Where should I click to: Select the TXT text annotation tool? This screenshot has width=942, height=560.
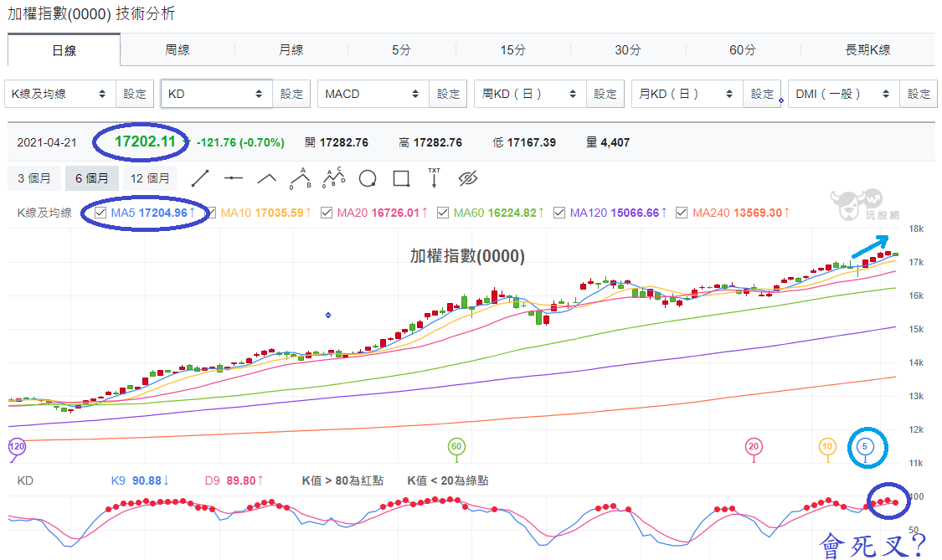click(x=435, y=177)
